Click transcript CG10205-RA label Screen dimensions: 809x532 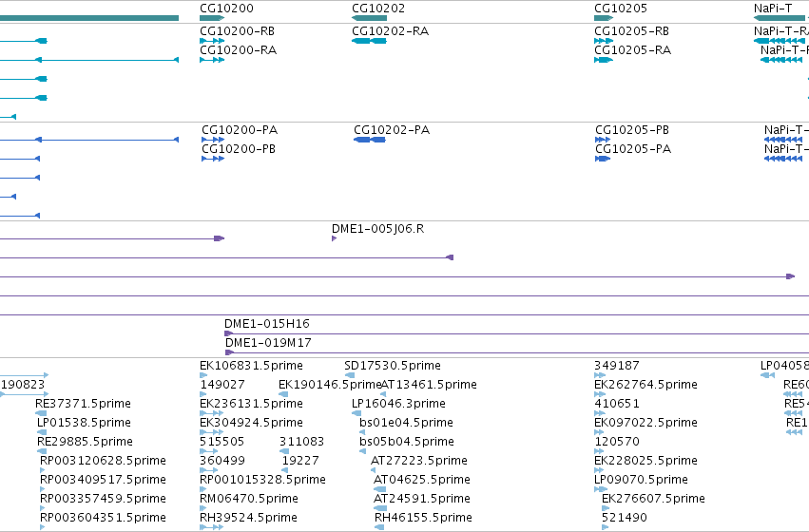(x=632, y=50)
